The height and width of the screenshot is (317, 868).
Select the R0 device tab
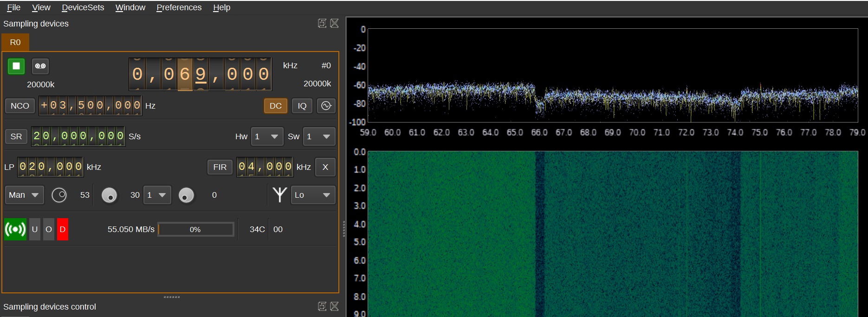15,42
